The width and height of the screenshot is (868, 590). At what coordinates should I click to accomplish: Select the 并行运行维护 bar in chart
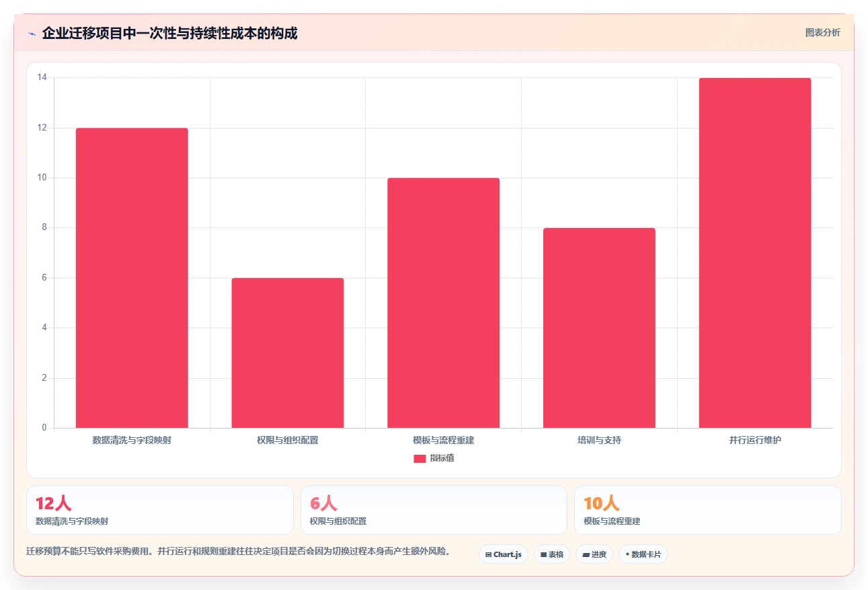755,253
